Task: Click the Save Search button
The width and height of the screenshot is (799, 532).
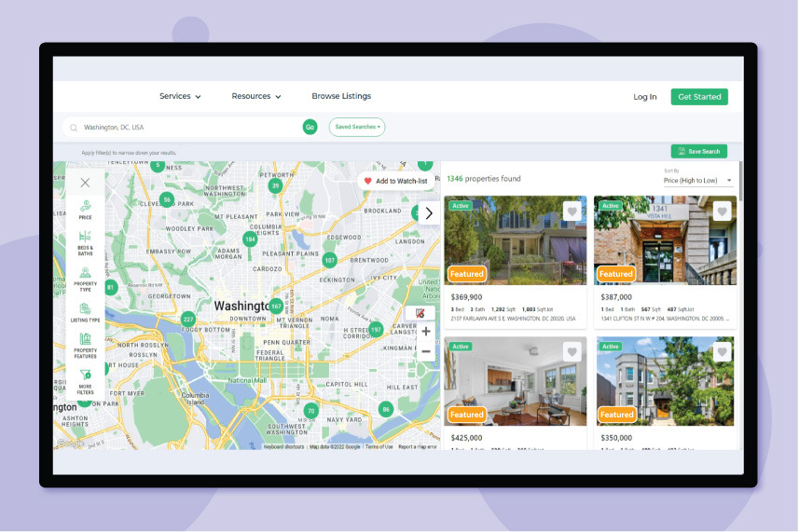Action: 699,151
